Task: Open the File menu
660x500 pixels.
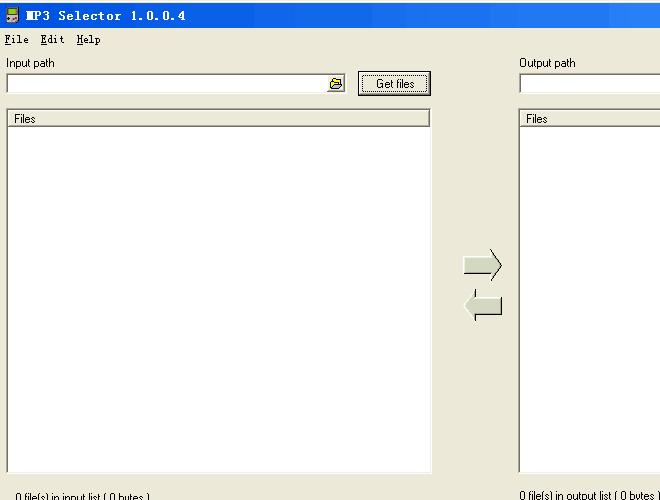Action: pos(17,40)
